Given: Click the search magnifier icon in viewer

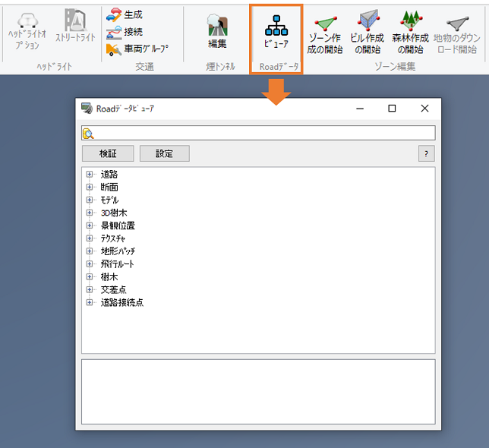Looking at the screenshot, I should coord(88,134).
